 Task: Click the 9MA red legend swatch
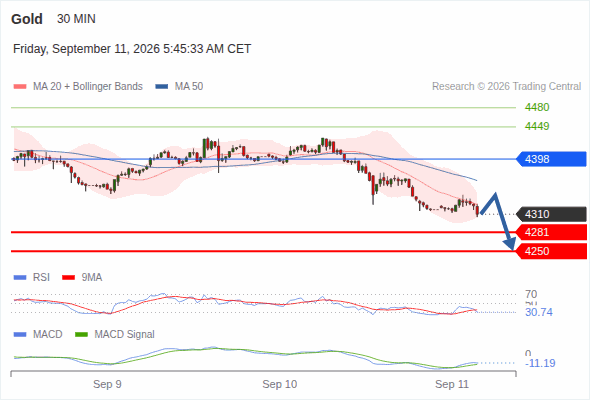click(x=68, y=278)
